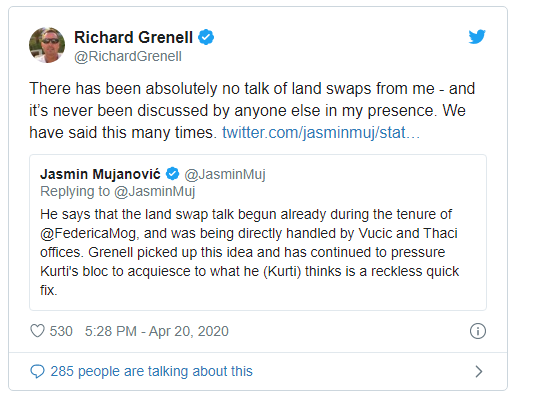This screenshot has height=399, width=556.
Task: Expand conversation with the right chevron arrow
Action: [479, 371]
